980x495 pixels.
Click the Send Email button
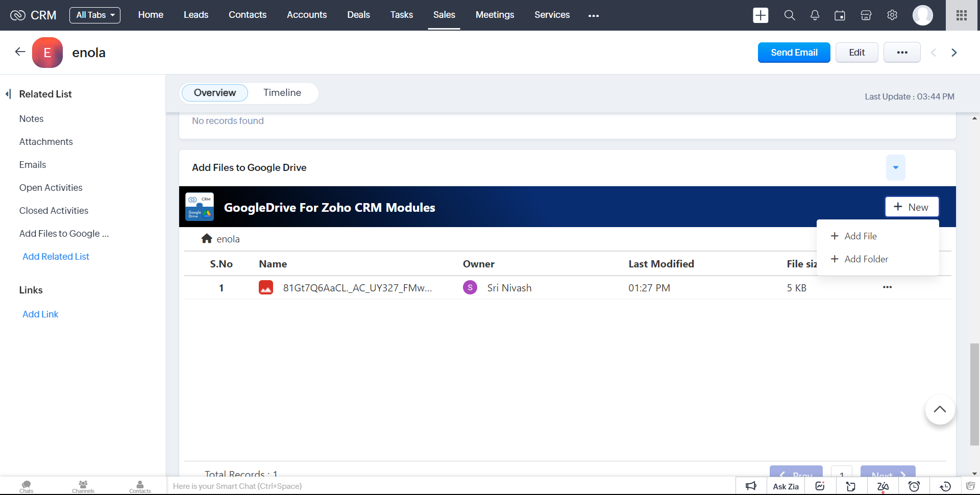click(794, 53)
